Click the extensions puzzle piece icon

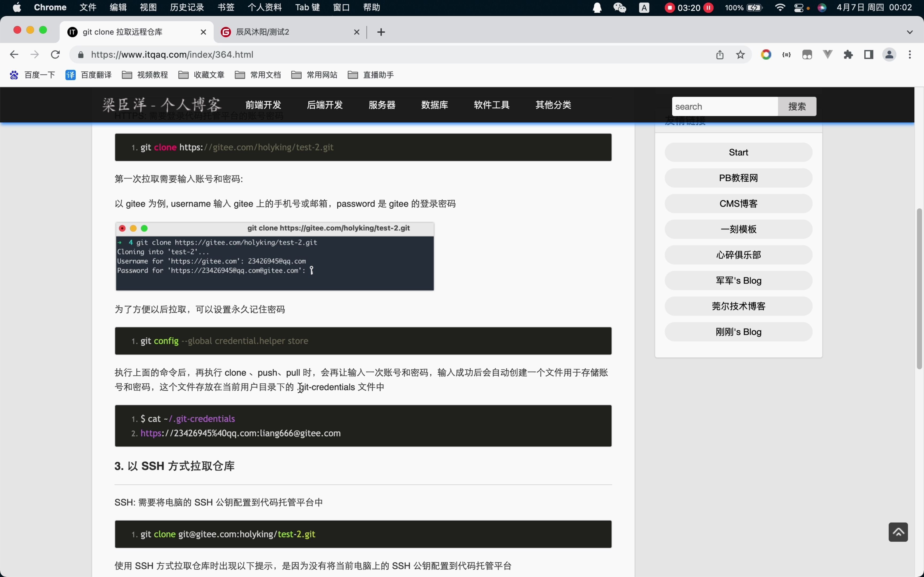click(848, 54)
